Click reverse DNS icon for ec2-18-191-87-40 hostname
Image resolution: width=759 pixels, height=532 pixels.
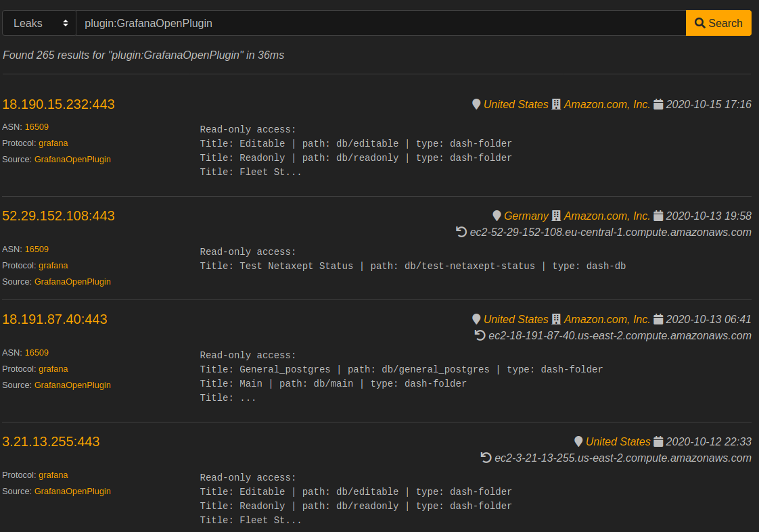(x=480, y=336)
